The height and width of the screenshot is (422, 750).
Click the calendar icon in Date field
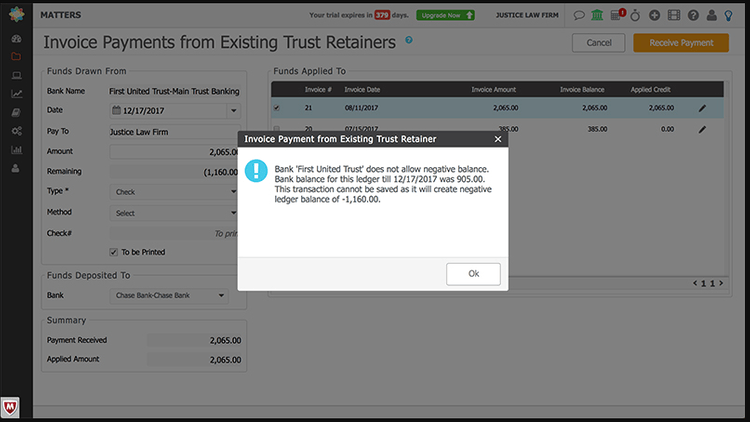(116, 111)
